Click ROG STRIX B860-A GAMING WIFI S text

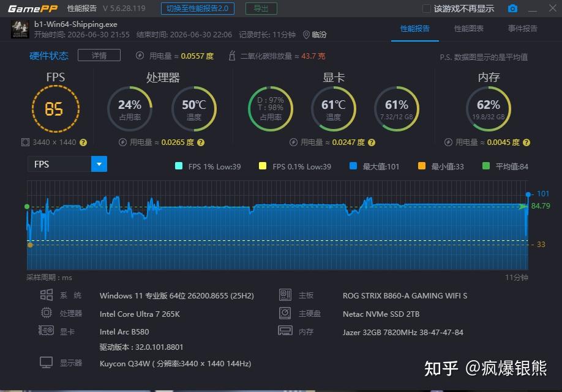pos(405,296)
